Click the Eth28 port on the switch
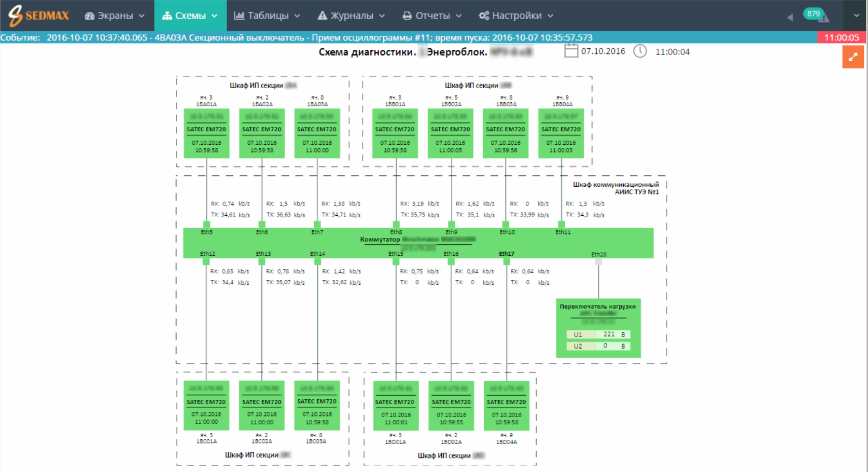The image size is (868, 472). click(x=598, y=261)
